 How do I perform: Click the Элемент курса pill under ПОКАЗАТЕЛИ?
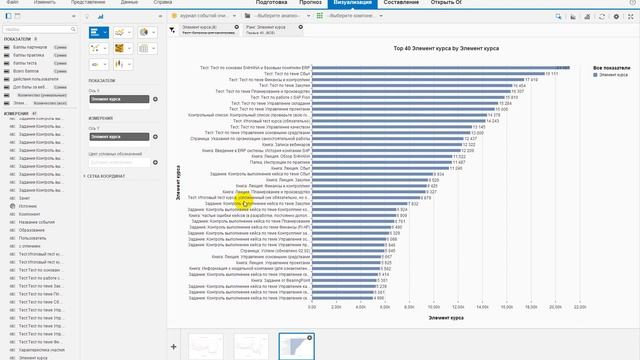pyautogui.click(x=119, y=99)
